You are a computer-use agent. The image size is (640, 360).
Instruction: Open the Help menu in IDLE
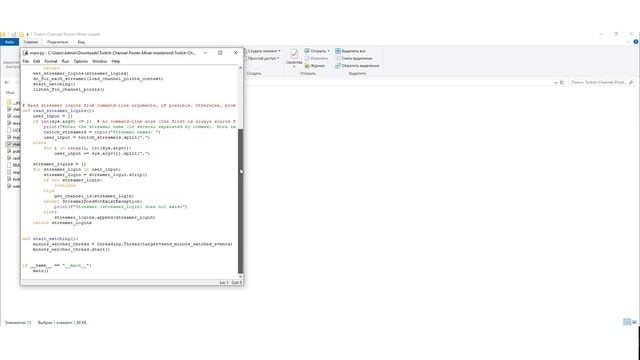click(116, 61)
